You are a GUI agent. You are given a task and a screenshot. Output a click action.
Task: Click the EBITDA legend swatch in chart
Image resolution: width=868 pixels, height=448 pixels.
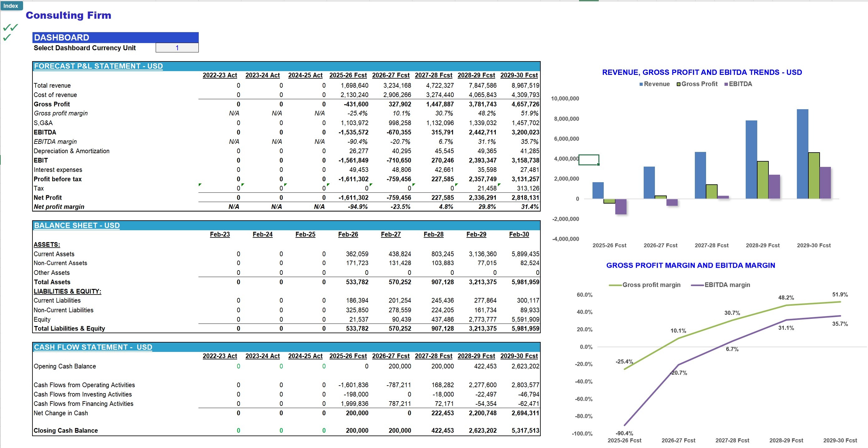726,84
